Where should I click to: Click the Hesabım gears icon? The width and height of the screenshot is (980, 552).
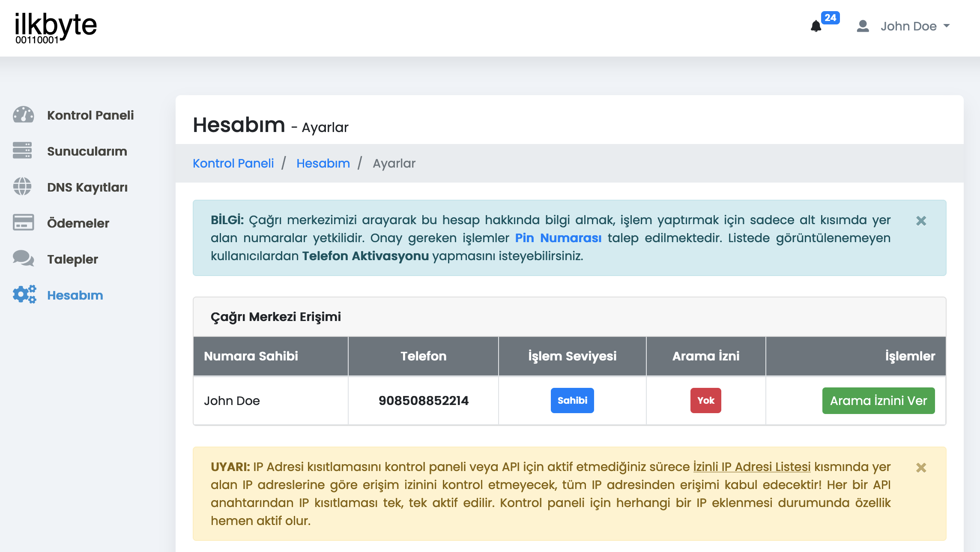24,294
